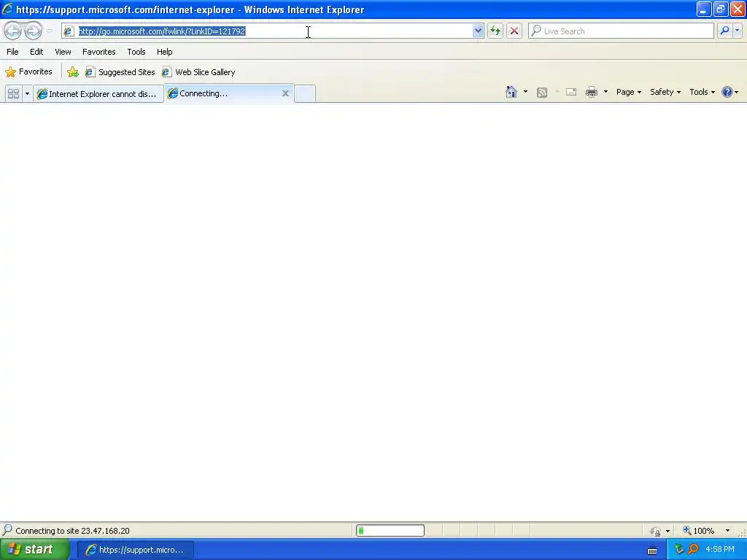747x560 pixels.
Task: Open the View menu
Action: [x=63, y=52]
